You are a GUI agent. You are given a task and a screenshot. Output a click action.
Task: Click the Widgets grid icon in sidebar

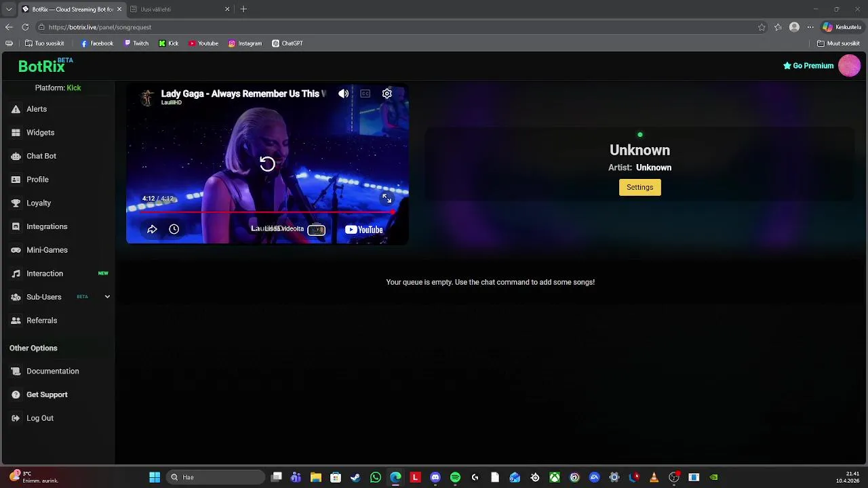point(16,133)
